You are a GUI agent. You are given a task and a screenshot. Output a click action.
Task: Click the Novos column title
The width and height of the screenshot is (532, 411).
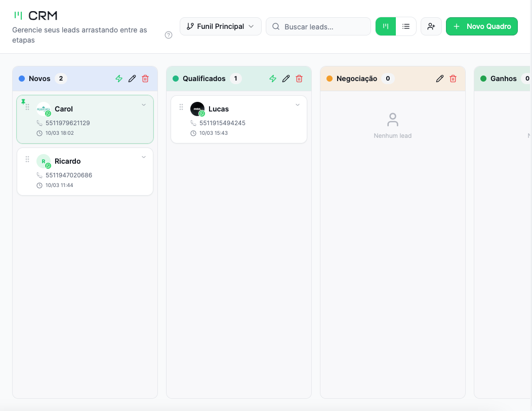(39, 79)
